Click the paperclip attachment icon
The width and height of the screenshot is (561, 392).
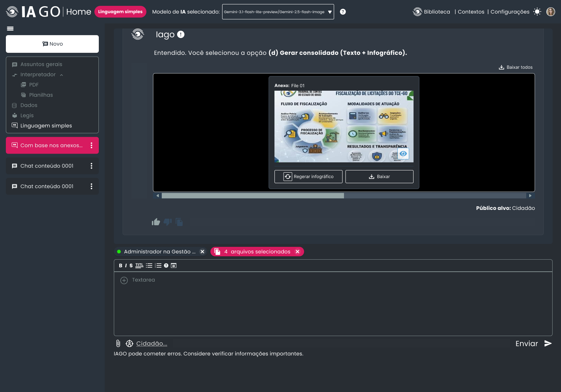[x=118, y=343]
